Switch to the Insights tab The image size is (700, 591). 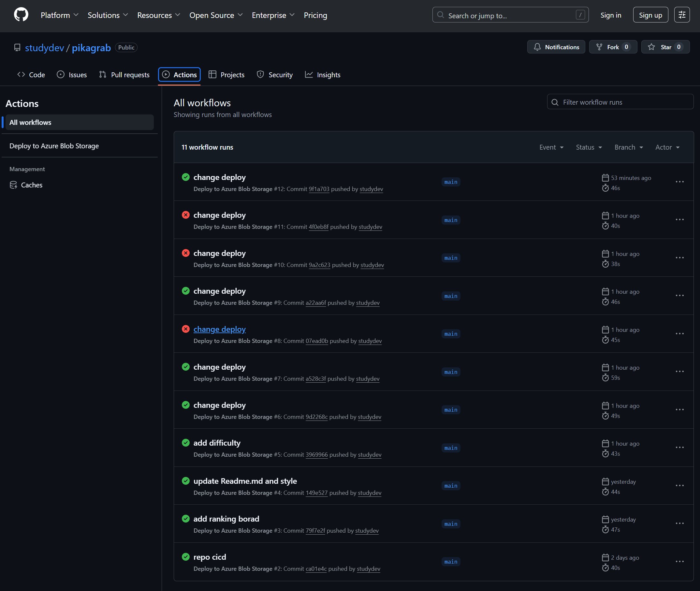[x=323, y=75]
